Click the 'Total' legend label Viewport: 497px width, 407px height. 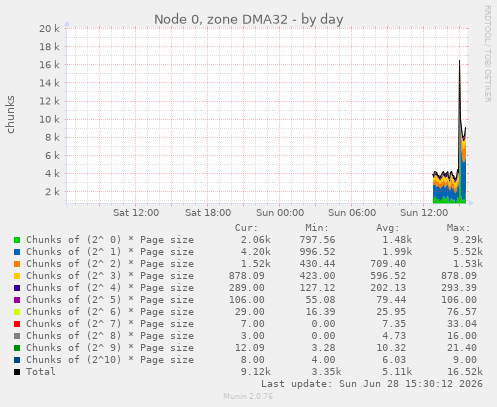click(41, 372)
